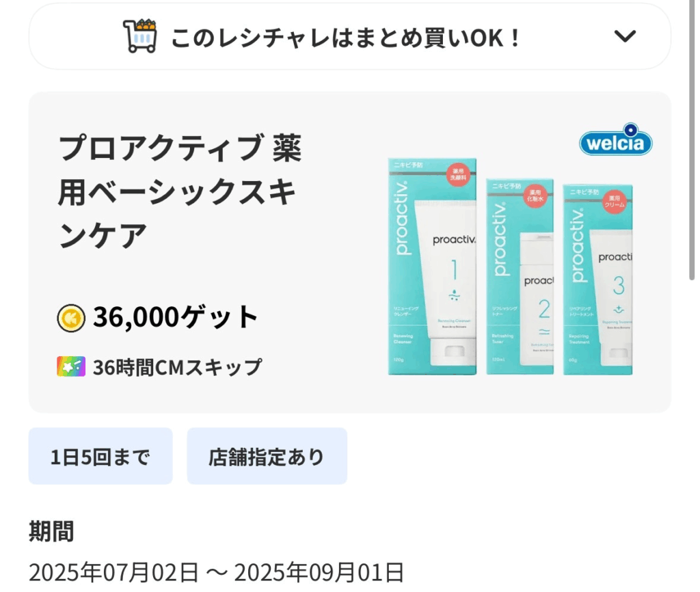This screenshot has width=700, height=592.
Task: Tap the 店舗指定あり tag
Action: (267, 456)
